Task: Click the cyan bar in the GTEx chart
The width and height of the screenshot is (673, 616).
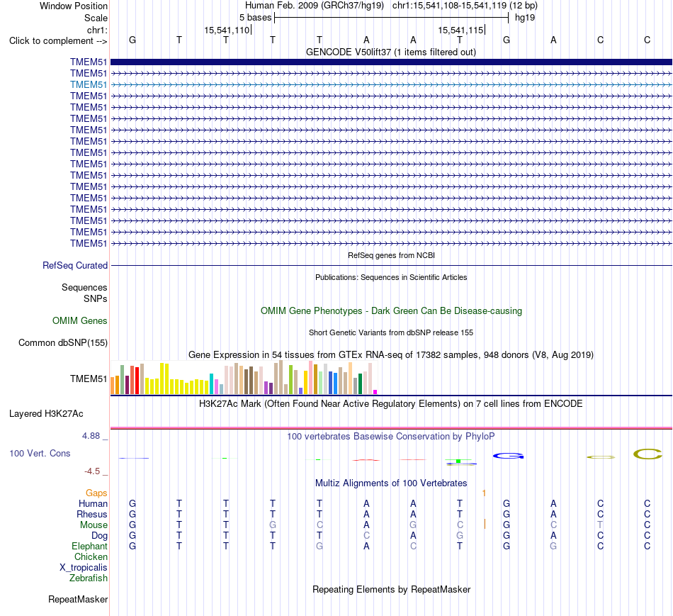Action: 211,383
